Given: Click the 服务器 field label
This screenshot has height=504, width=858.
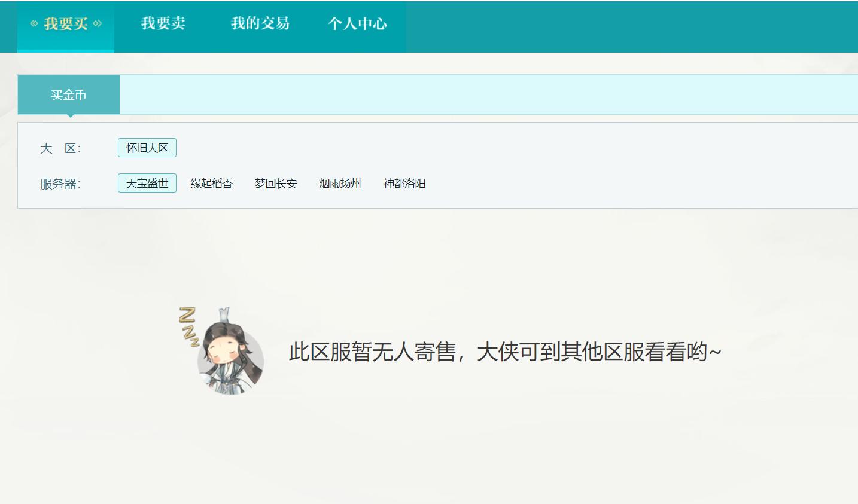Looking at the screenshot, I should 60,184.
